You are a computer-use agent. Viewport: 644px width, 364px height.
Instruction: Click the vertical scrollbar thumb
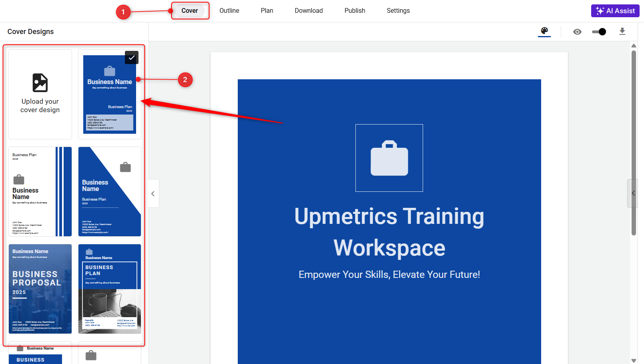click(x=634, y=143)
